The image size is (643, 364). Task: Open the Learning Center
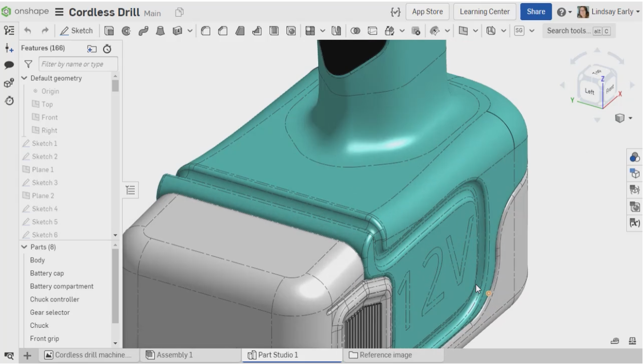(484, 12)
